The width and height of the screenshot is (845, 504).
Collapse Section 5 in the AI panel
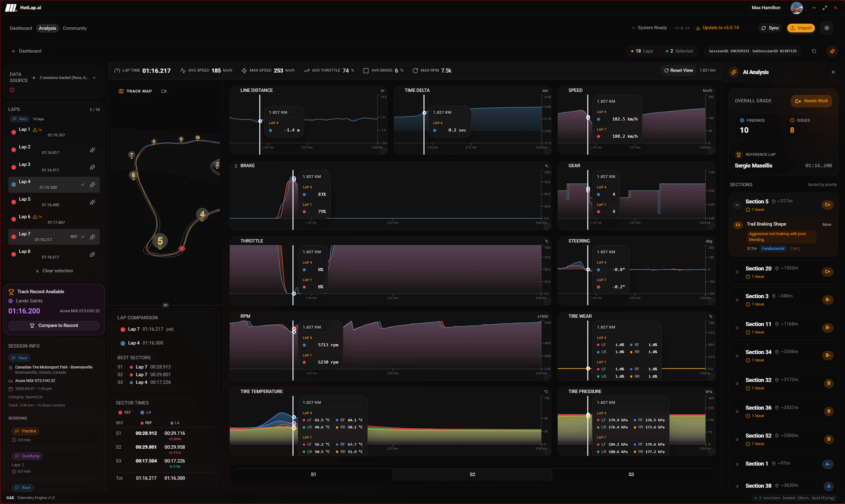click(737, 205)
